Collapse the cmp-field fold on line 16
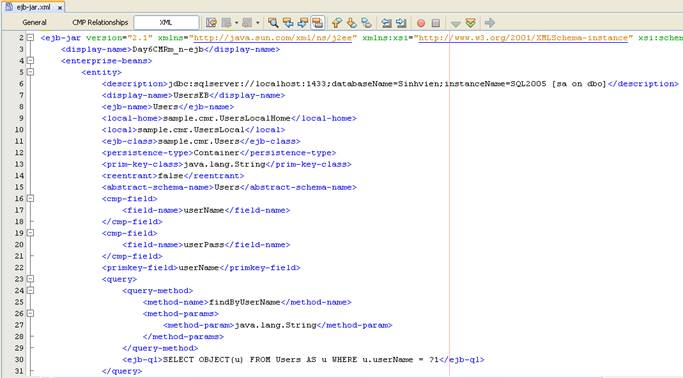Screen dimensions: 683x378 30,198
